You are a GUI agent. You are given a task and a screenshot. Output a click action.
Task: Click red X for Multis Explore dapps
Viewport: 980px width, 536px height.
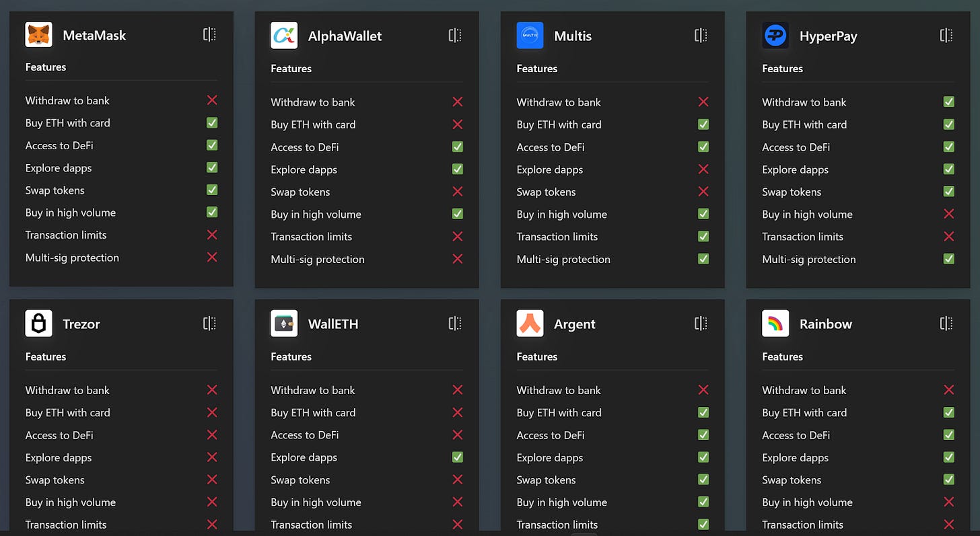(703, 169)
